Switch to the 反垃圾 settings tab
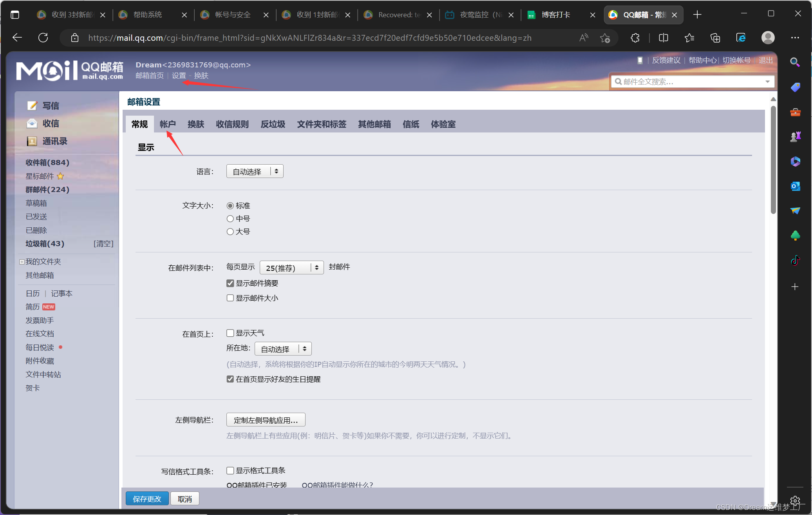Viewport: 812px width, 515px height. pos(273,124)
